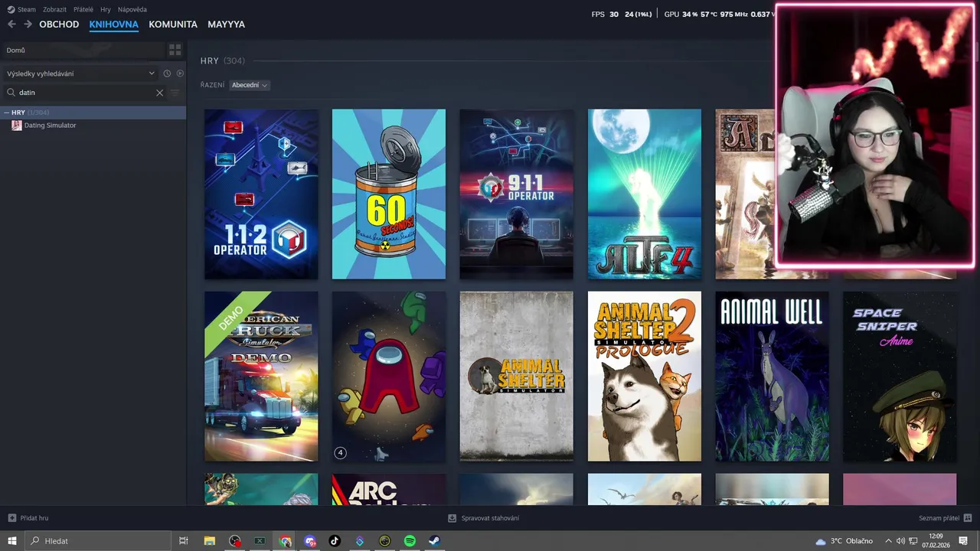
Task: Open the grid view icon beside Domů
Action: coord(175,50)
